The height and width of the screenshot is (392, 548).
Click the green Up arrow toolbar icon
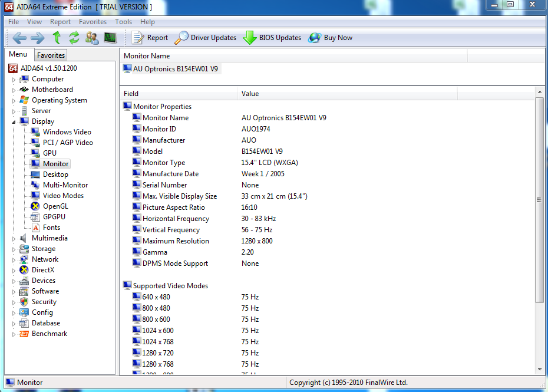pyautogui.click(x=57, y=37)
